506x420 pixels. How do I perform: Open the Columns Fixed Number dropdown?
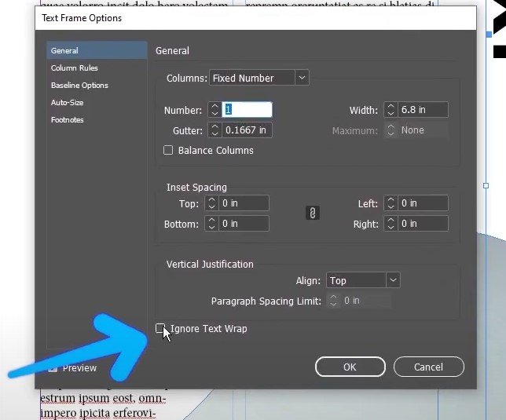tap(259, 78)
